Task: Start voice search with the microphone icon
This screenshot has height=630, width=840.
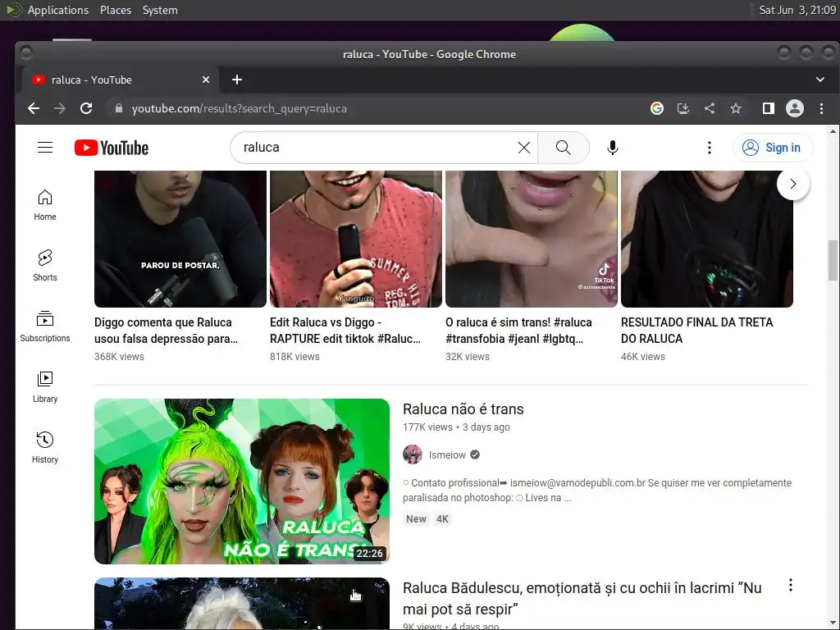Action: pyautogui.click(x=612, y=148)
